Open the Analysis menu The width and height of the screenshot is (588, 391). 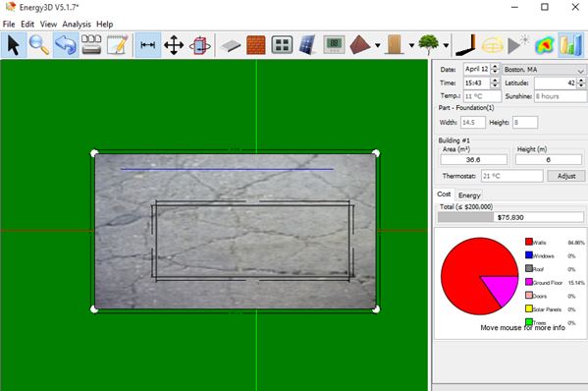click(77, 25)
